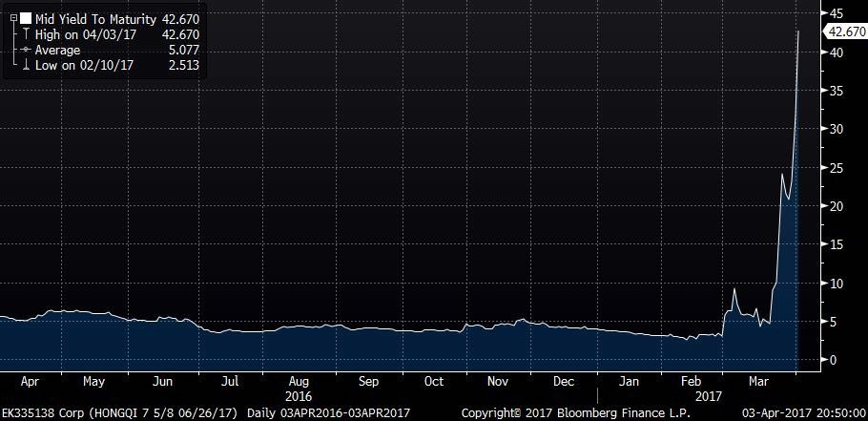The image size is (868, 421).
Task: Click the yield spike near 24 in late March
Action: (782, 175)
